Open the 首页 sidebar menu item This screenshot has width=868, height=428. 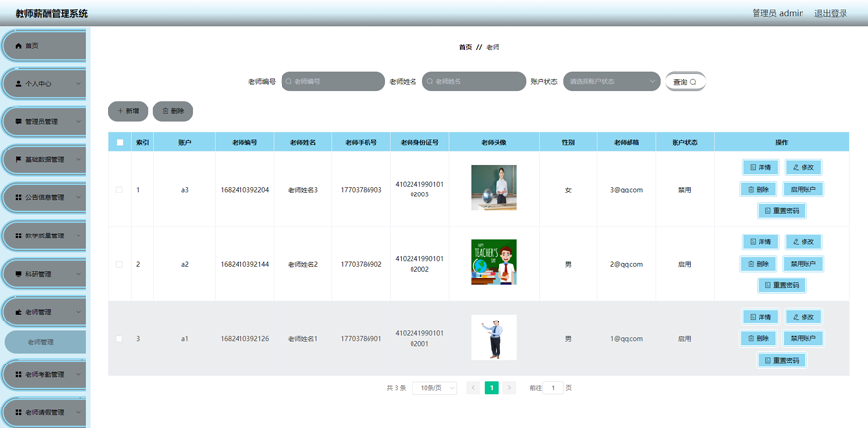pos(45,46)
